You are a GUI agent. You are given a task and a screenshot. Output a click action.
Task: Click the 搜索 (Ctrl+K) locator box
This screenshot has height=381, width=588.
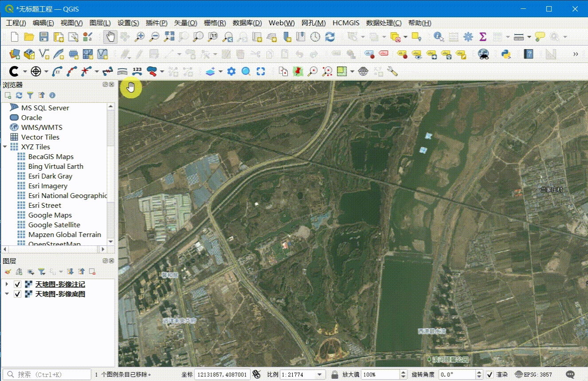pyautogui.click(x=47, y=375)
